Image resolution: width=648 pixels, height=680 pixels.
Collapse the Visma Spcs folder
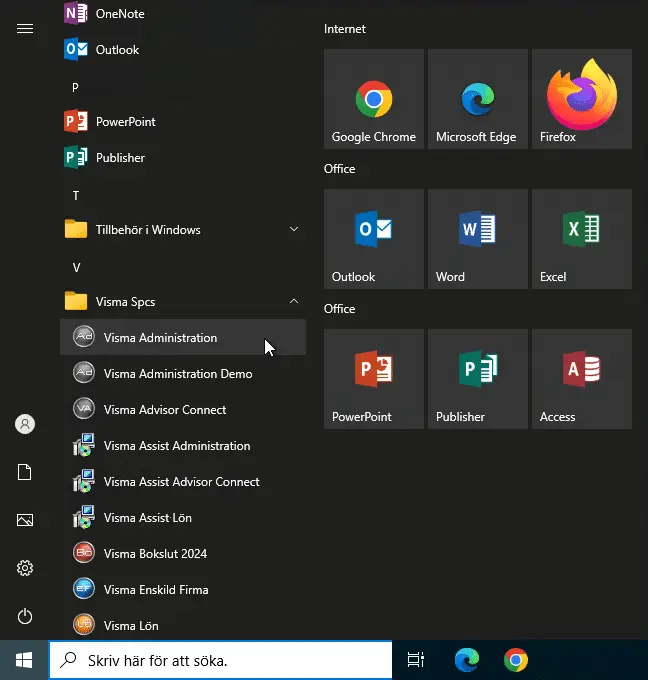click(x=183, y=301)
